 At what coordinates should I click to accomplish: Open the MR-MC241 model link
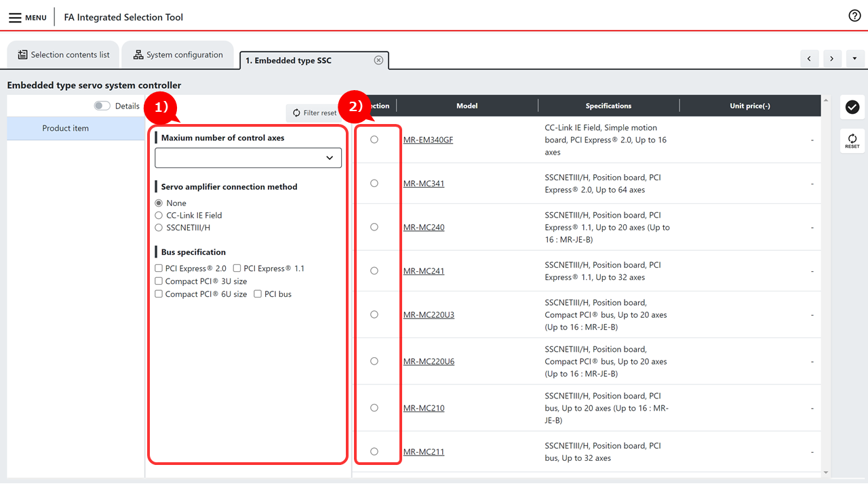(424, 271)
